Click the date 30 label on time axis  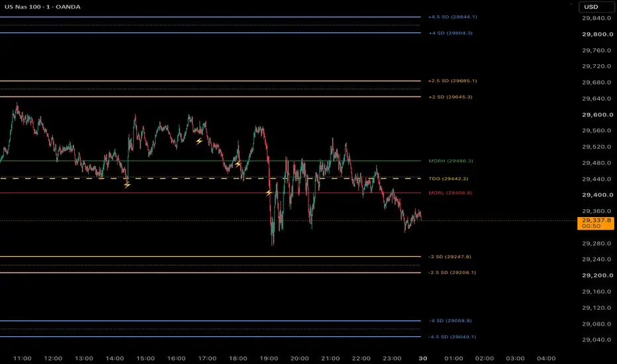(x=423, y=359)
